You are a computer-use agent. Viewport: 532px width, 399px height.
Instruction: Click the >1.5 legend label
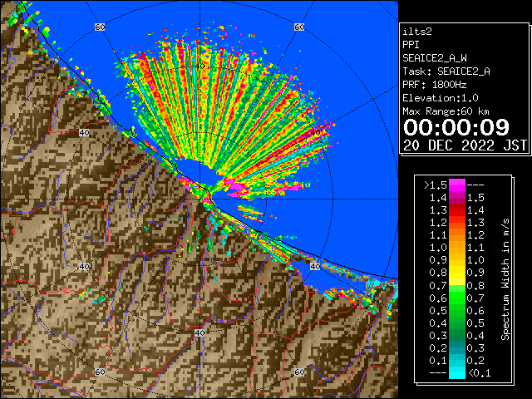(436, 185)
